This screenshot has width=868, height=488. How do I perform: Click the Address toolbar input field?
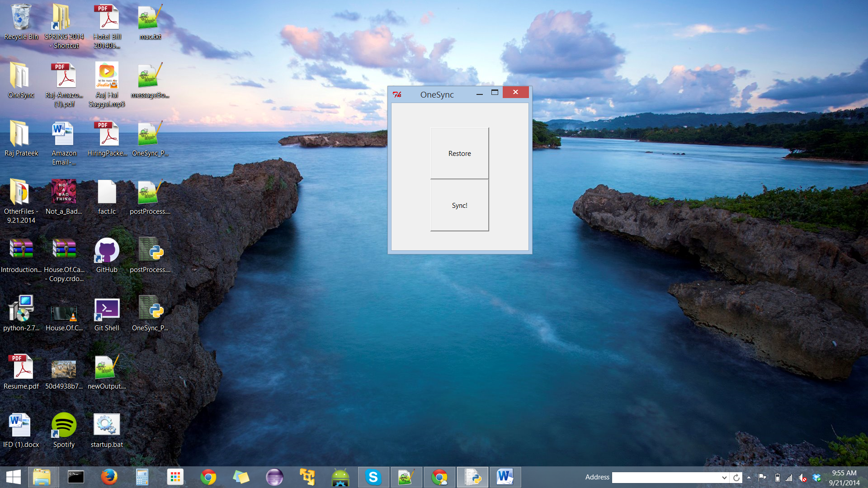pyautogui.click(x=665, y=478)
